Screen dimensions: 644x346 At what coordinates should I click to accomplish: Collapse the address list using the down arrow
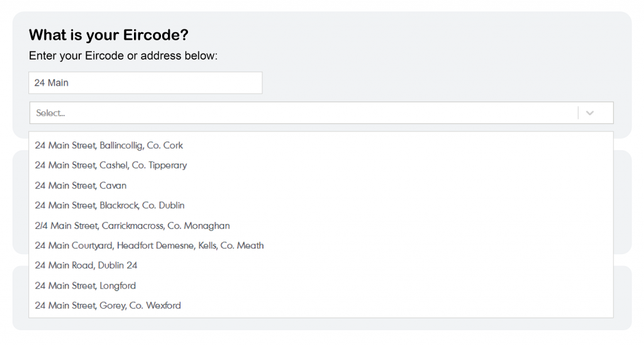pos(589,113)
